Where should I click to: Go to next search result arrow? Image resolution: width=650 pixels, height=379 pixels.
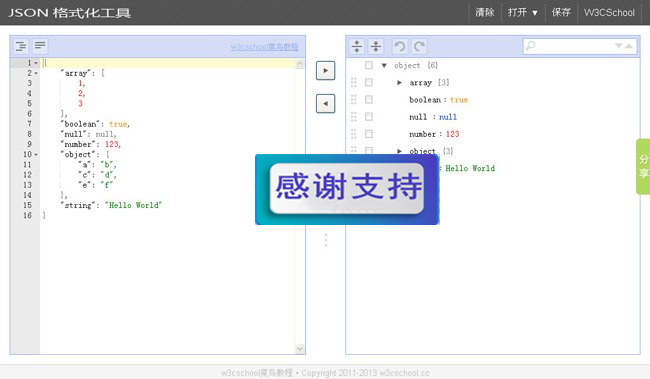click(619, 46)
